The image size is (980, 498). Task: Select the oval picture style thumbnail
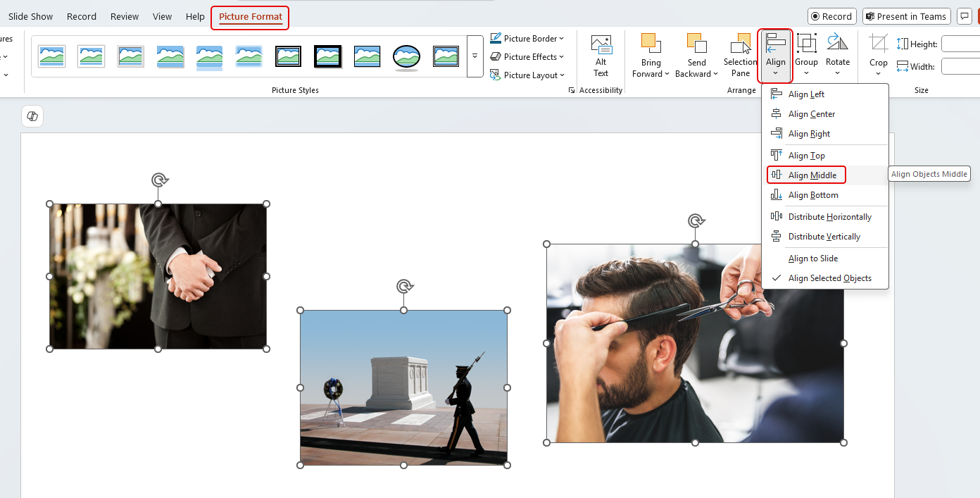coord(406,56)
